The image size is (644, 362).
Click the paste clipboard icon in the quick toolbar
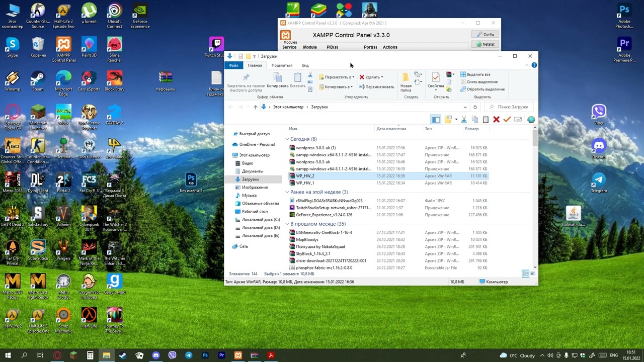click(x=486, y=119)
